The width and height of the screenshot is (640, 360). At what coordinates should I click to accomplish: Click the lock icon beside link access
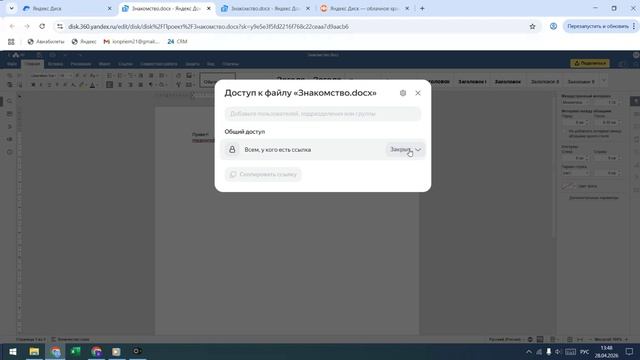point(232,150)
